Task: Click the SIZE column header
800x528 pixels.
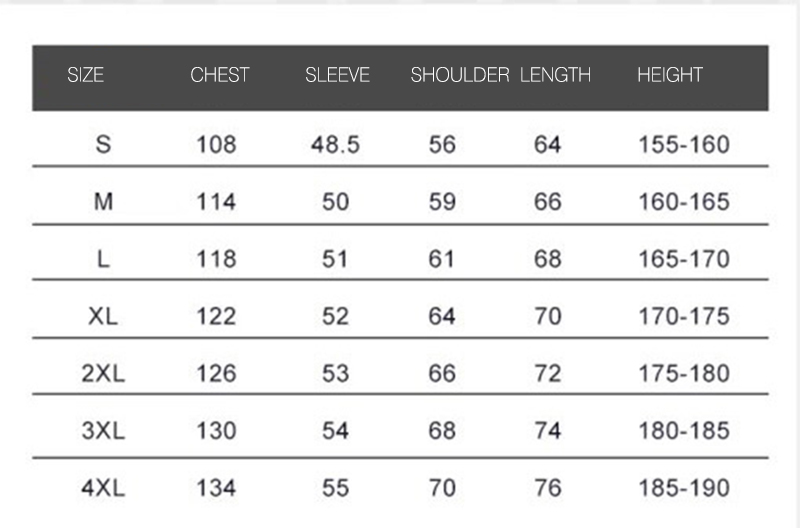Action: [x=86, y=75]
